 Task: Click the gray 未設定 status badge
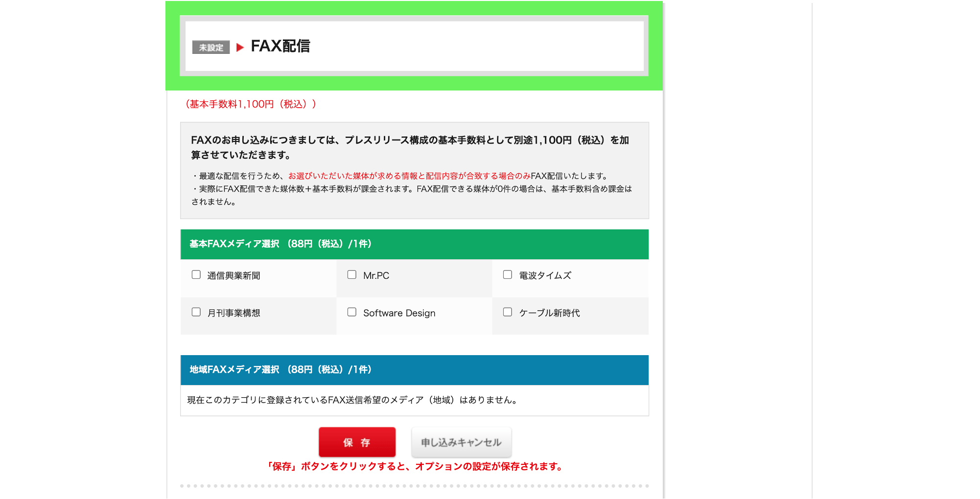tap(211, 47)
